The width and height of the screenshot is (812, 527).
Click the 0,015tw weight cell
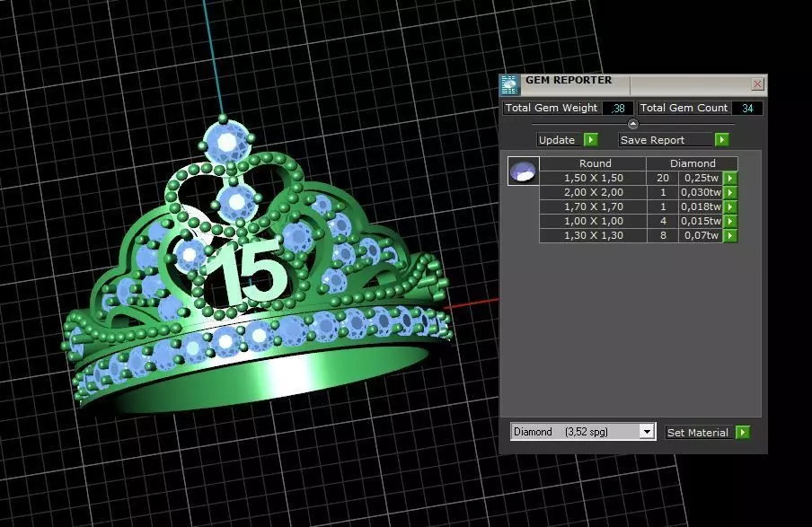701,221
